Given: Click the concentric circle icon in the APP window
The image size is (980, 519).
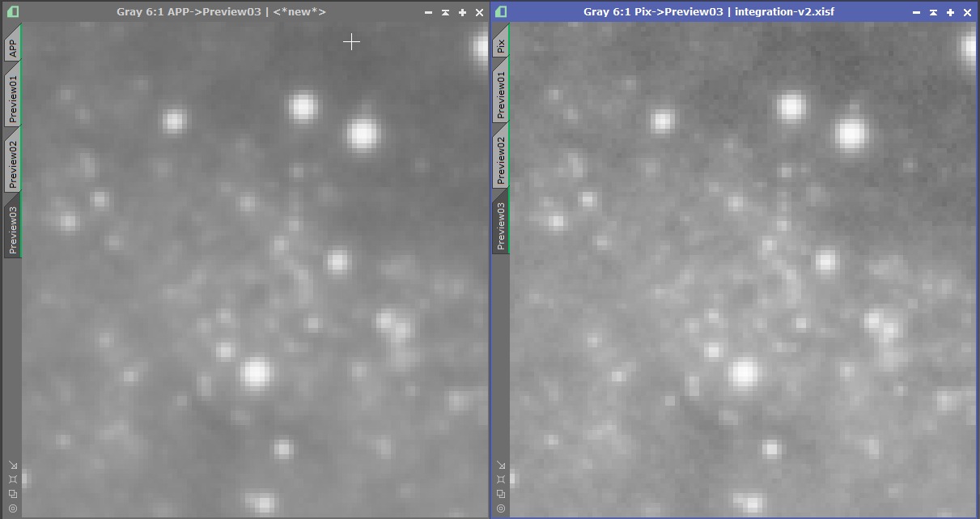Looking at the screenshot, I should click(x=13, y=508).
